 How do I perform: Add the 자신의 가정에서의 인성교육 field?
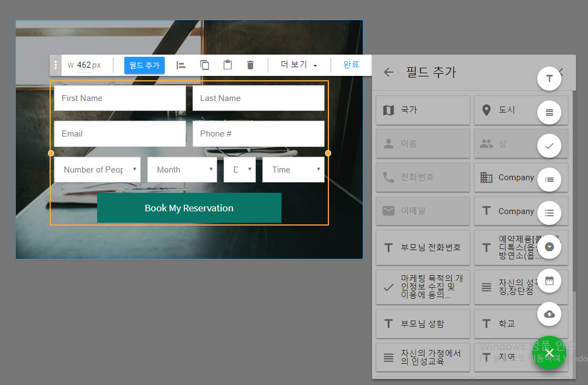(423, 357)
